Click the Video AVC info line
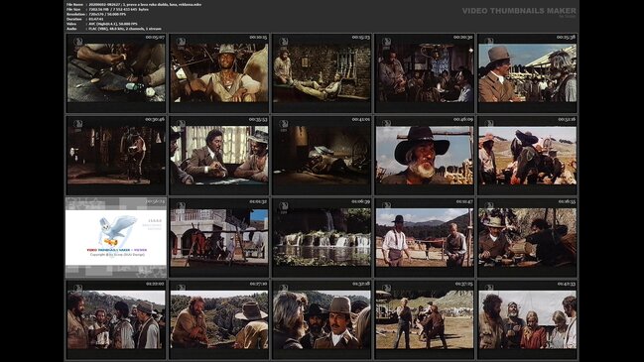The height and width of the screenshot is (362, 644). tap(102, 24)
